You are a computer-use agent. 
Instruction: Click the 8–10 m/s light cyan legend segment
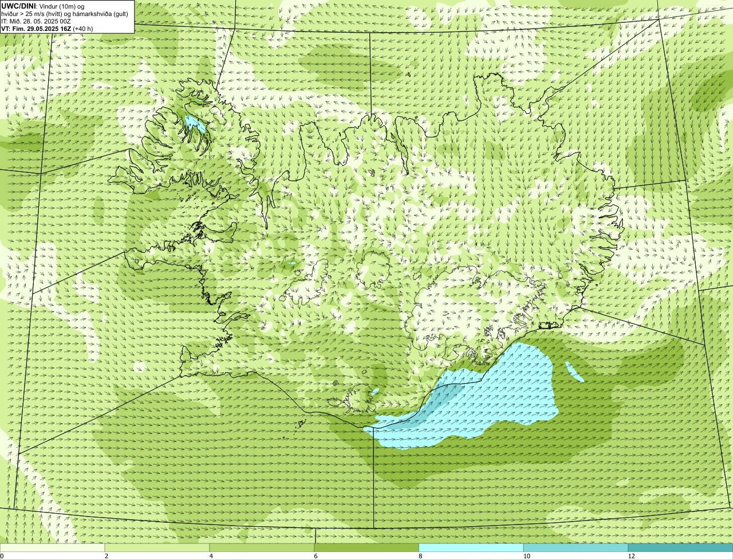click(471, 547)
